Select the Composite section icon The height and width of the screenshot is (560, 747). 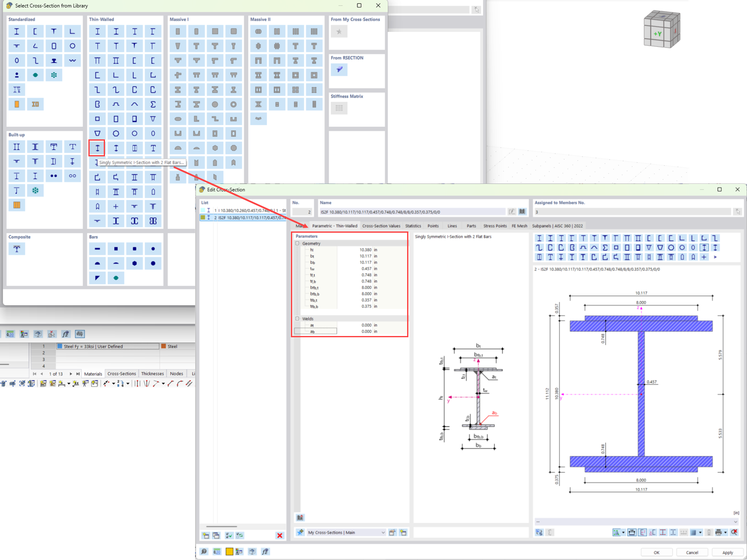tap(17, 248)
